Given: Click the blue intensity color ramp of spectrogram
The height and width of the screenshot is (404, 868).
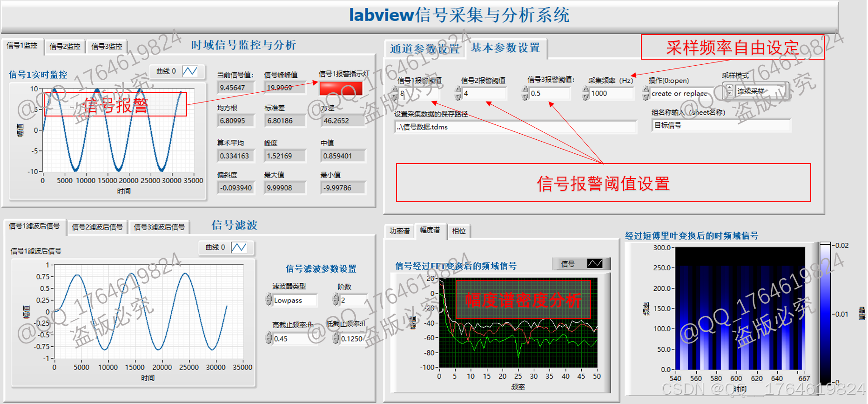Looking at the screenshot, I should 825,313.
